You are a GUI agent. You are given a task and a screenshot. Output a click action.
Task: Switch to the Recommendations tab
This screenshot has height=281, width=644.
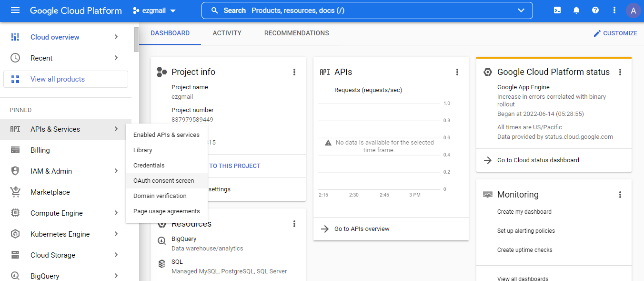(297, 33)
